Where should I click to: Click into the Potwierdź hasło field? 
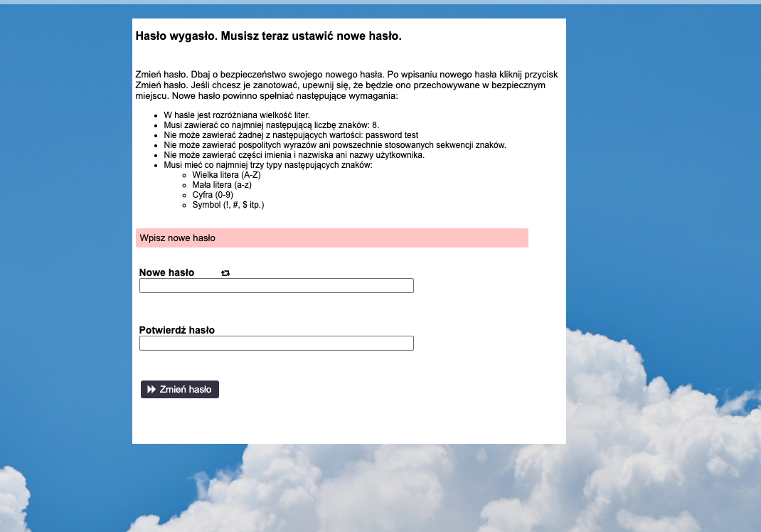point(276,344)
